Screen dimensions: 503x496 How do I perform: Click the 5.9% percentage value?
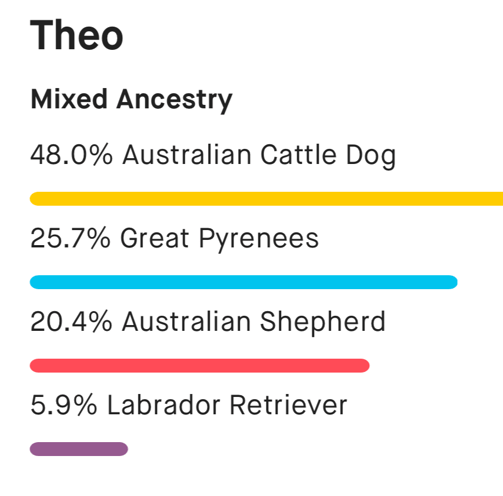click(64, 405)
